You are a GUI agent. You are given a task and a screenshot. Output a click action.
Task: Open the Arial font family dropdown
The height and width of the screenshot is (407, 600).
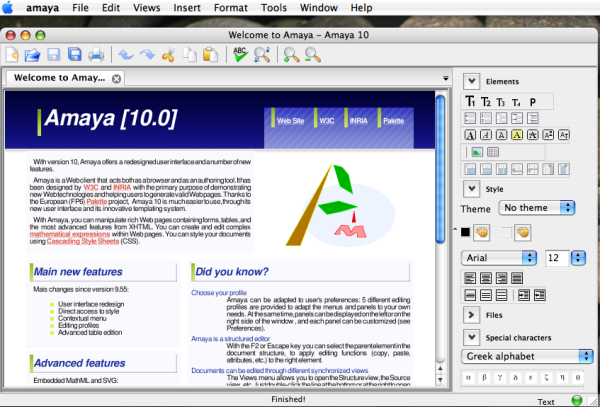500,258
